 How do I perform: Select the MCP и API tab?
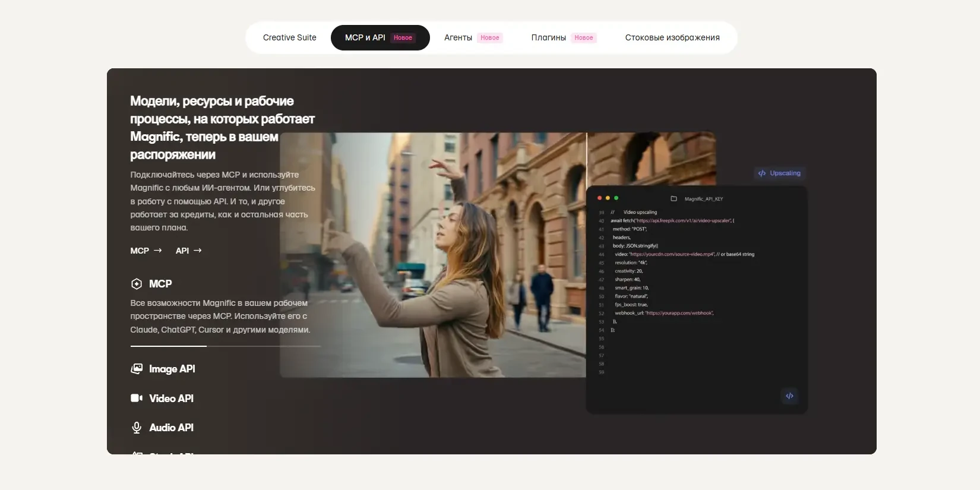pyautogui.click(x=380, y=37)
